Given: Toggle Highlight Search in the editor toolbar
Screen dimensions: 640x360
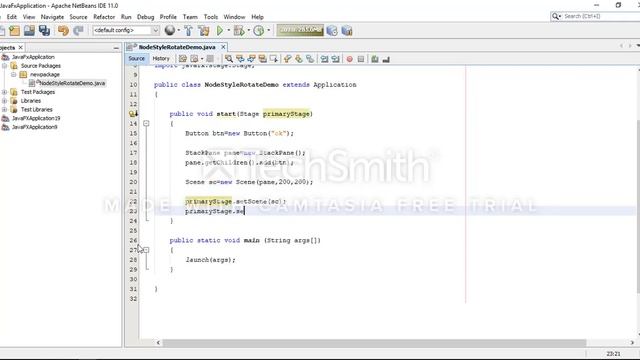Looking at the screenshot, I should [x=262, y=59].
